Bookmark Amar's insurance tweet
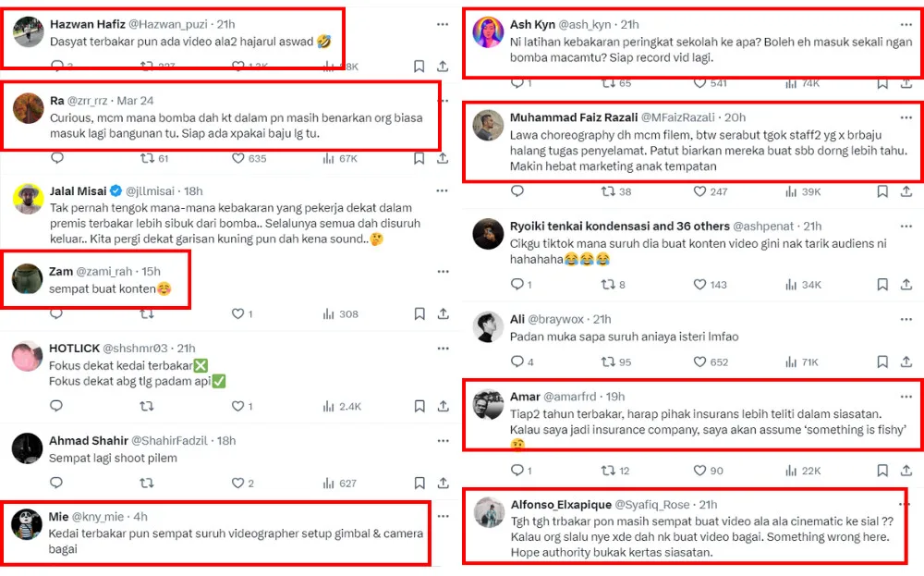This screenshot has height=576, width=924. 881,471
